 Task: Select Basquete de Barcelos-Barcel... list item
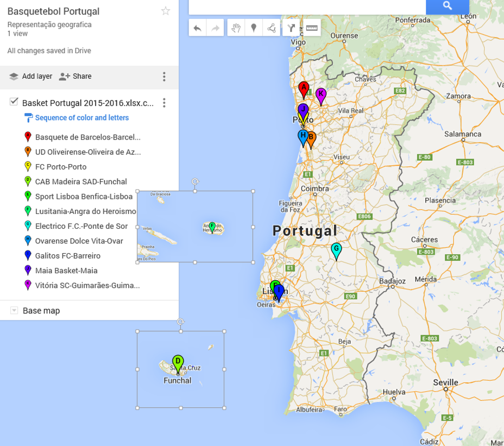coord(88,137)
